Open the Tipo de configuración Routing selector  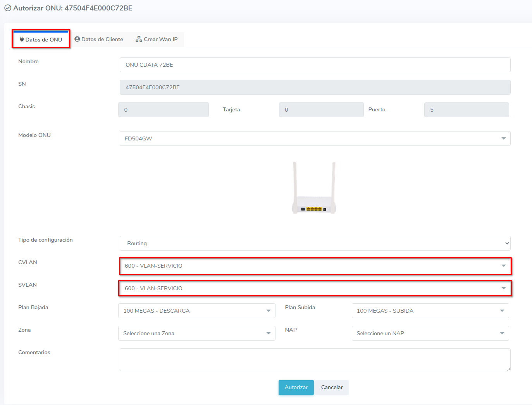tap(315, 243)
